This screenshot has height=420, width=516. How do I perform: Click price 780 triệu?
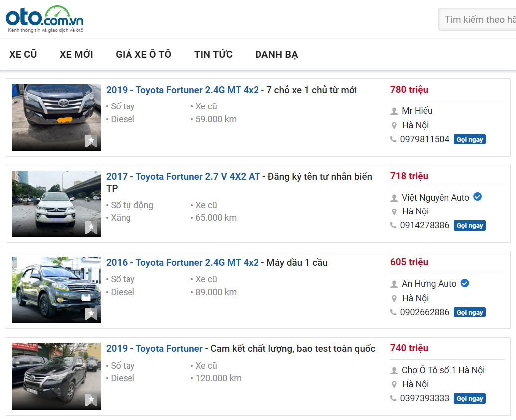pos(409,90)
